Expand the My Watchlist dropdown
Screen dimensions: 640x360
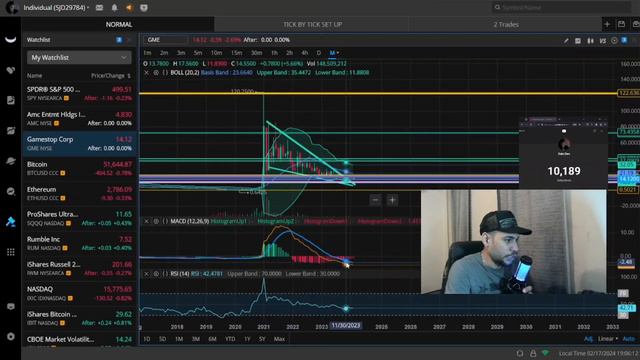coord(79,58)
